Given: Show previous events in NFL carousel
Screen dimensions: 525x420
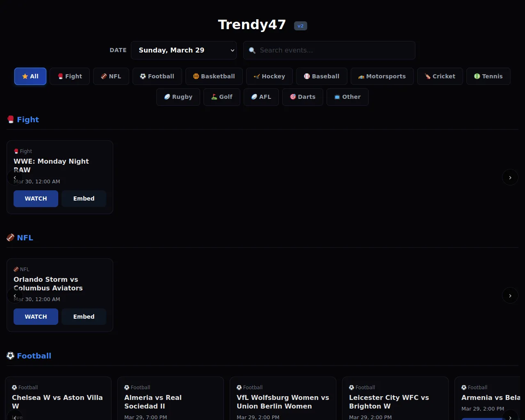Looking at the screenshot, I should tap(15, 296).
